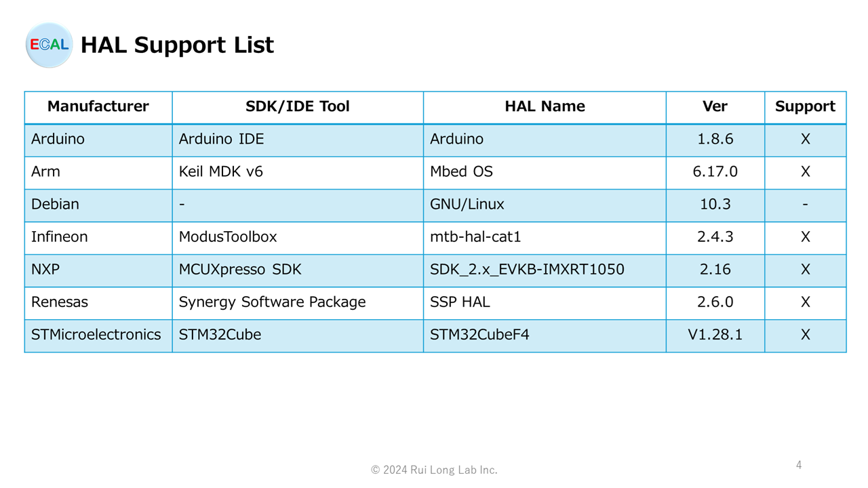The image size is (868, 488).
Task: Select version cell '1.8.6'
Action: pos(715,140)
